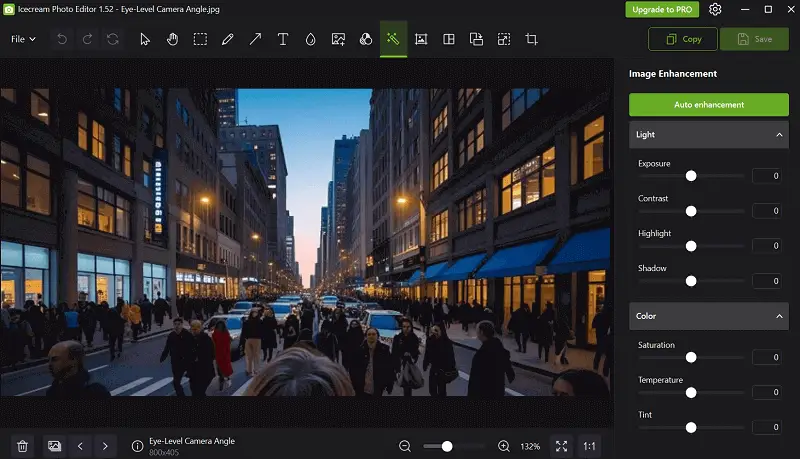The height and width of the screenshot is (459, 800).
Task: Select the Arrow shape tool
Action: pyautogui.click(x=255, y=39)
